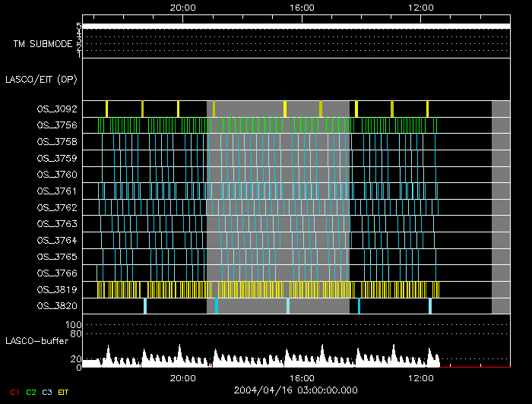Click the LASCO/EIT (DP) label

[x=42, y=79]
